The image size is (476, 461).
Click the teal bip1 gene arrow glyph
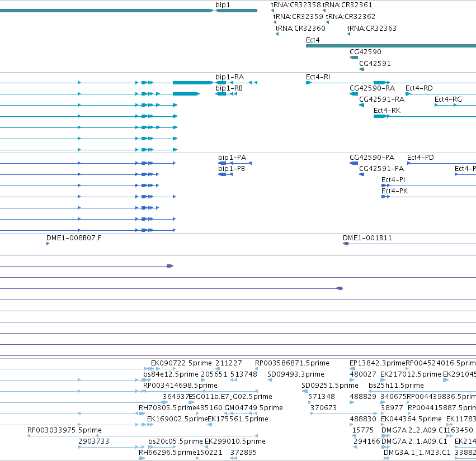pos(236,11)
